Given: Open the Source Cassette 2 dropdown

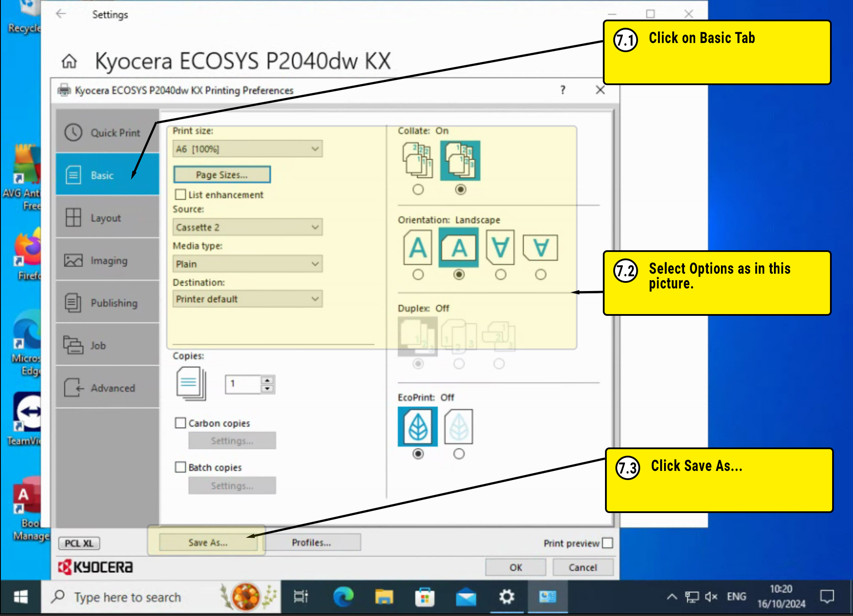Looking at the screenshot, I should [x=248, y=227].
